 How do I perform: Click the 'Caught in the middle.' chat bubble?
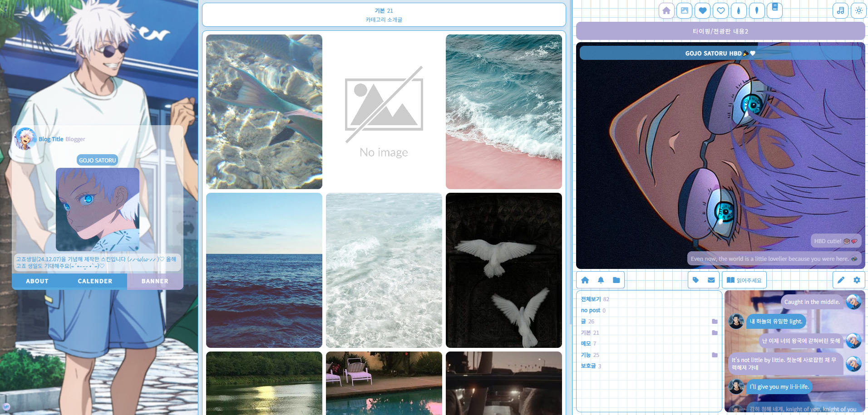(x=812, y=302)
